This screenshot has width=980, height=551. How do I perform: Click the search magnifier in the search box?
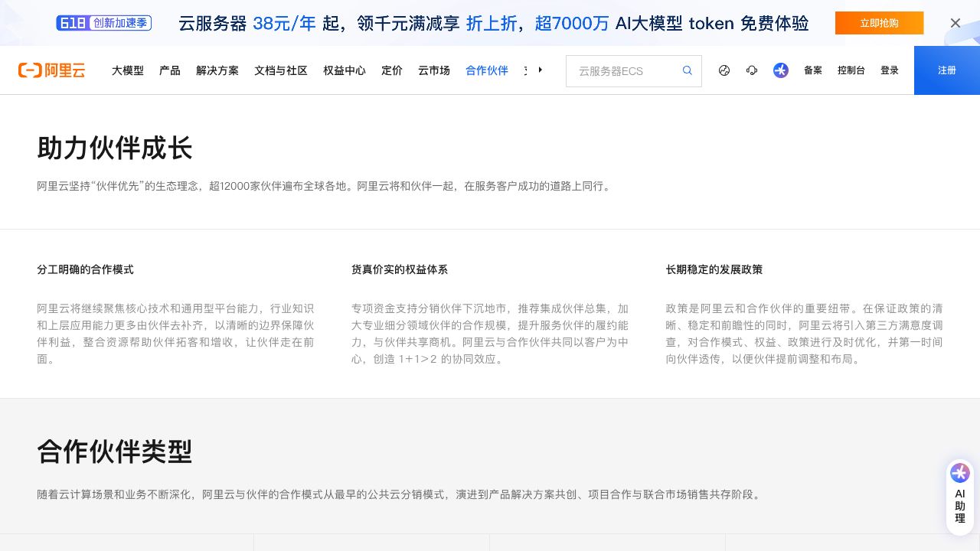click(x=687, y=70)
